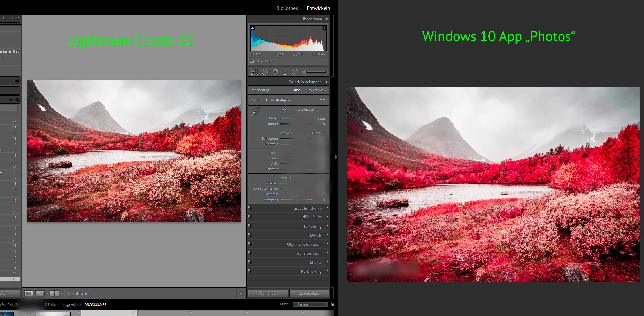Open the Filter aus combo box
644x316 pixels.
[310, 304]
